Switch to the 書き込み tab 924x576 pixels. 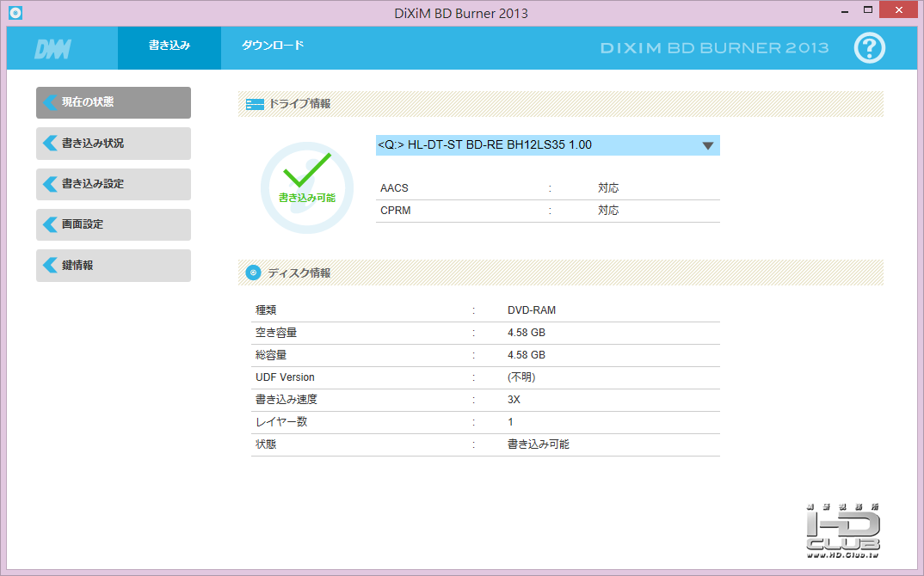point(169,47)
